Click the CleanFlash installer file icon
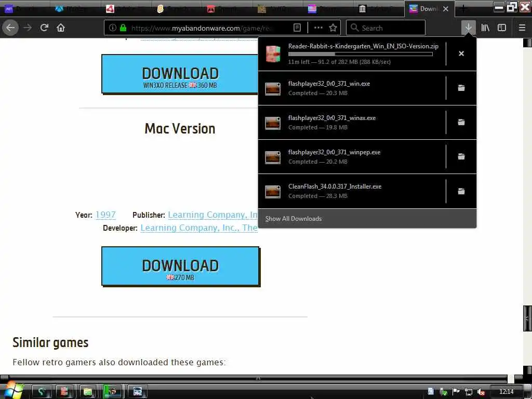532x399 pixels. (273, 191)
